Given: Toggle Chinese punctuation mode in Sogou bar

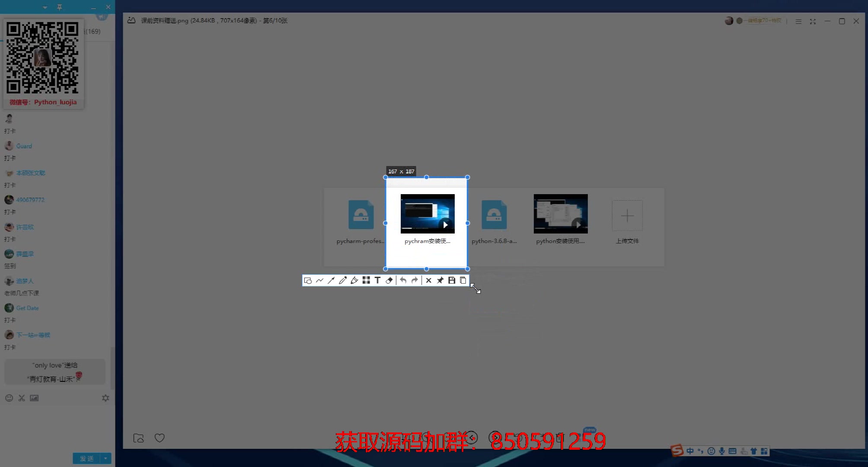Looking at the screenshot, I should click(700, 451).
